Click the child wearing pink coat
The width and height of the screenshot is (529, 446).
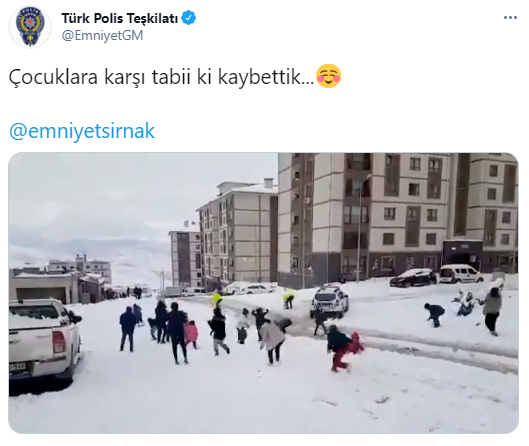pos(191,334)
